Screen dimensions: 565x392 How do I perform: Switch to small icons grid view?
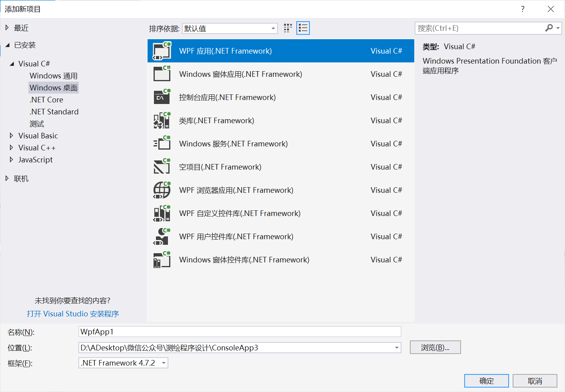[288, 28]
